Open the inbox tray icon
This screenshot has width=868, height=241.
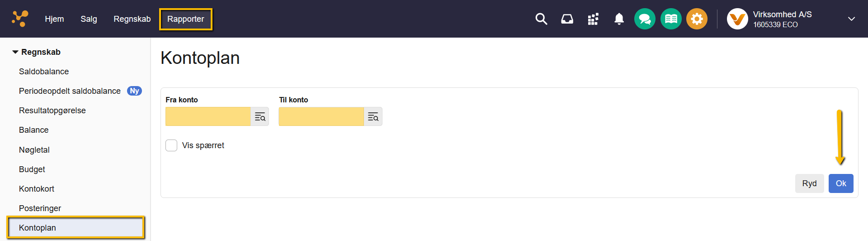click(567, 19)
